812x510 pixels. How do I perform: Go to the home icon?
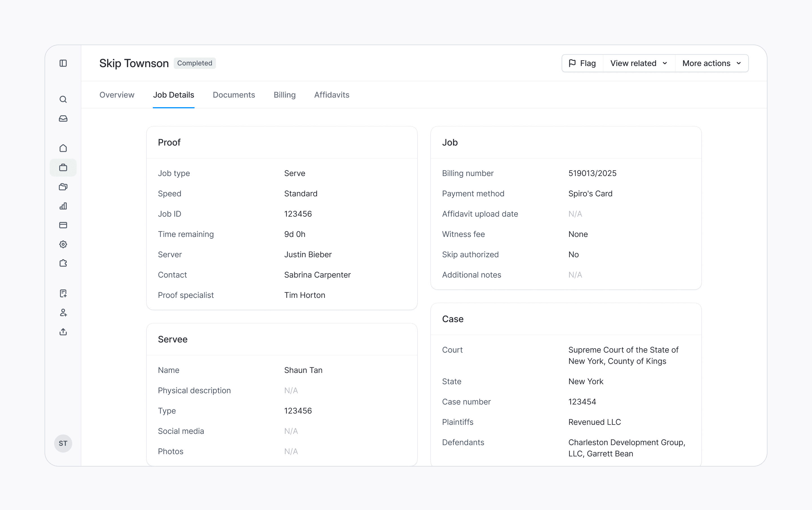pyautogui.click(x=63, y=148)
